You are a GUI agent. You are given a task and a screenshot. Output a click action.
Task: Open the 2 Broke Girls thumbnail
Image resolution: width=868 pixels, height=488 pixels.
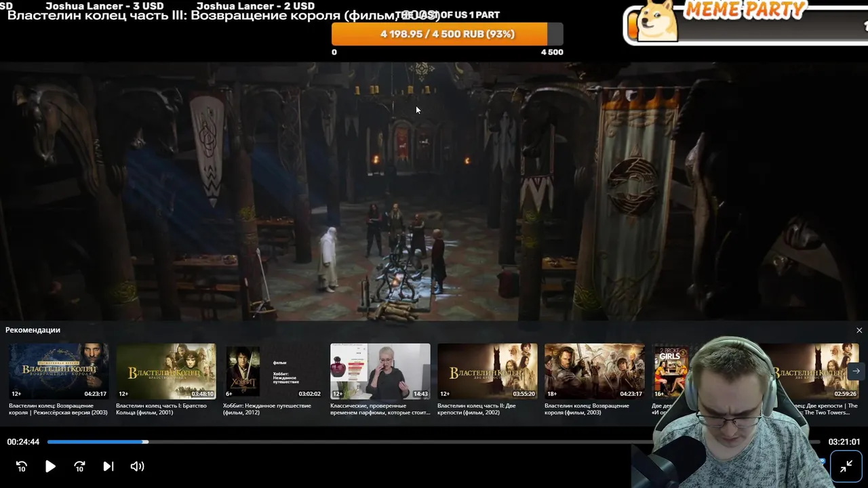[x=670, y=371]
